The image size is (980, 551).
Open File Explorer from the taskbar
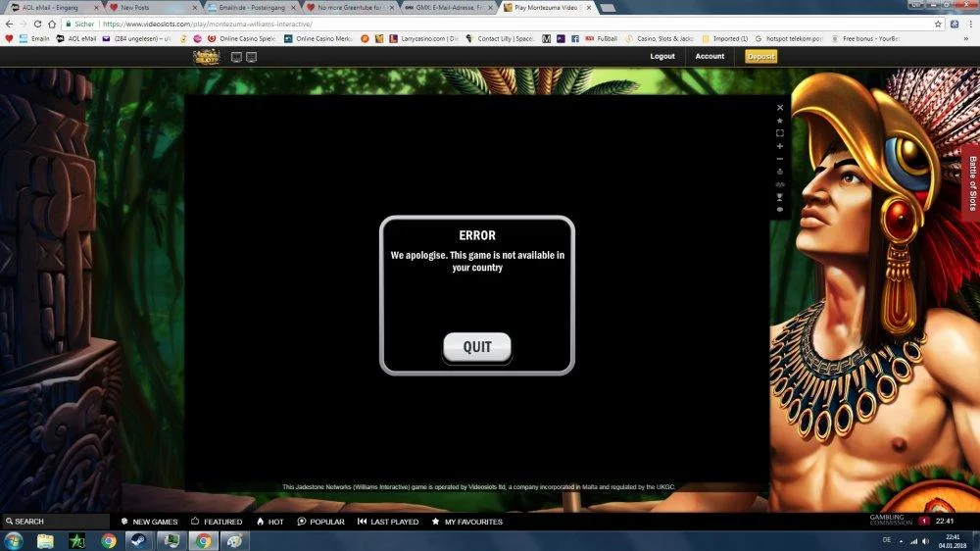[45, 541]
